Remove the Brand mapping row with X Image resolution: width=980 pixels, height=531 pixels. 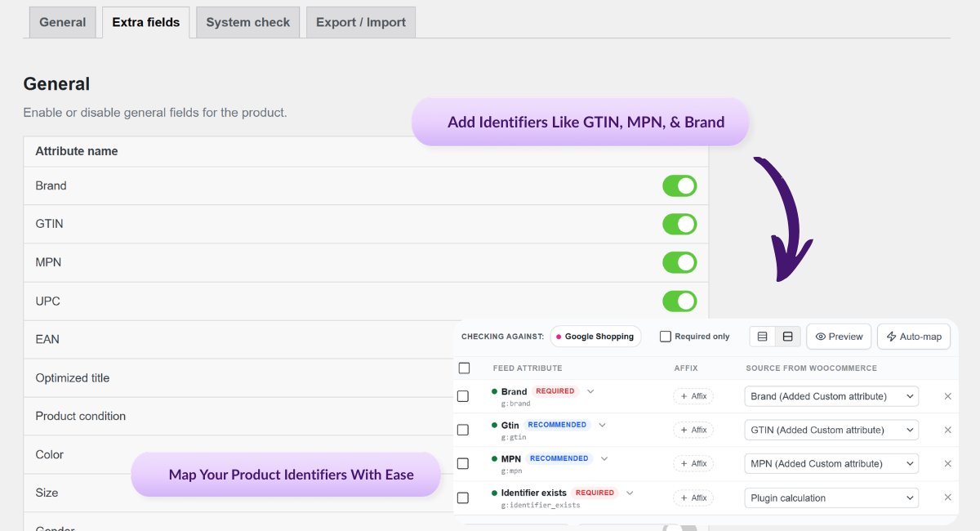(x=948, y=396)
